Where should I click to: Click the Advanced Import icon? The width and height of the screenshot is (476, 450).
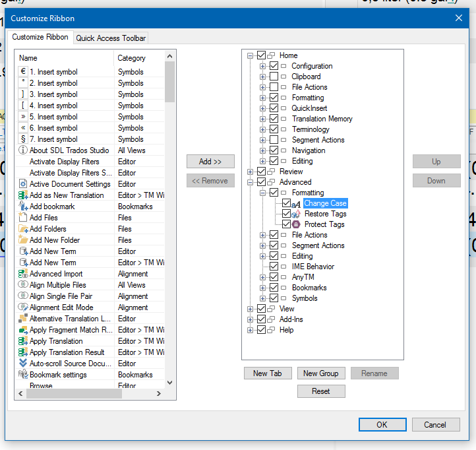[x=23, y=273]
